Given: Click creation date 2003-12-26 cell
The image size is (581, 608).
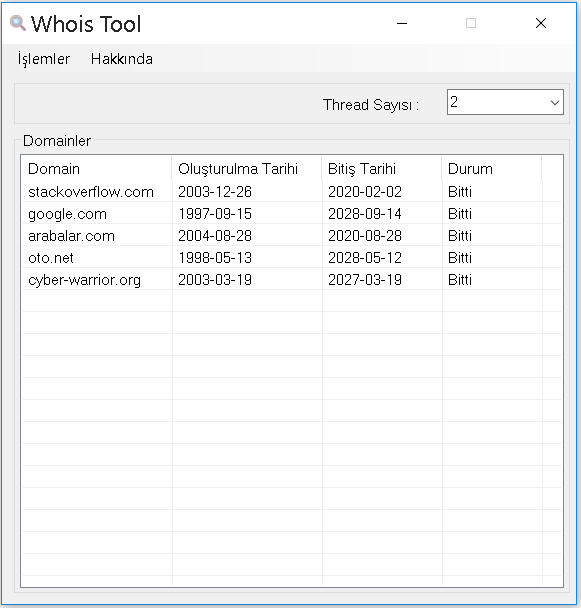Looking at the screenshot, I should tap(215, 192).
